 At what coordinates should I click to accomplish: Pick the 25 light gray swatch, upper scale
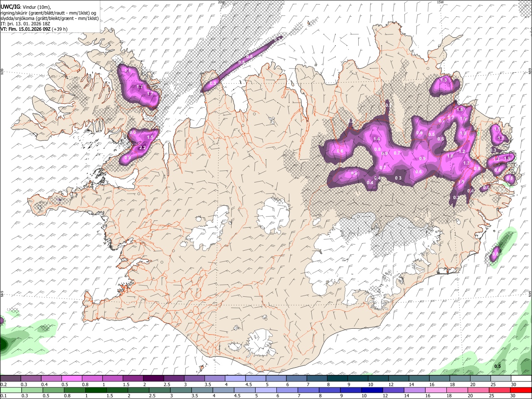tap(501, 378)
